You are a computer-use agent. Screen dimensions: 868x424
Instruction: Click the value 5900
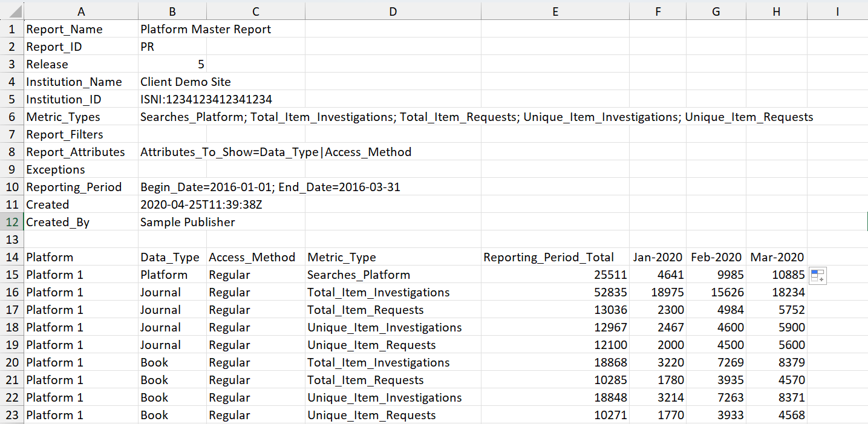[x=777, y=327]
